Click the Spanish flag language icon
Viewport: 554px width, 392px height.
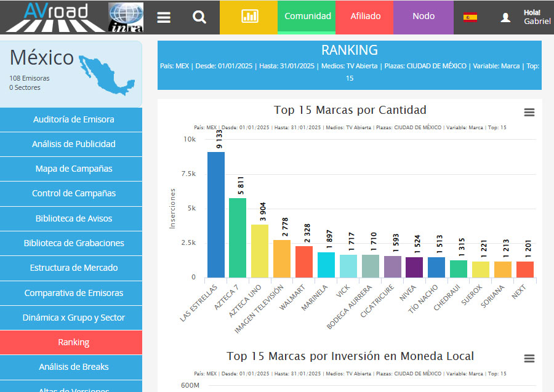[x=470, y=17]
